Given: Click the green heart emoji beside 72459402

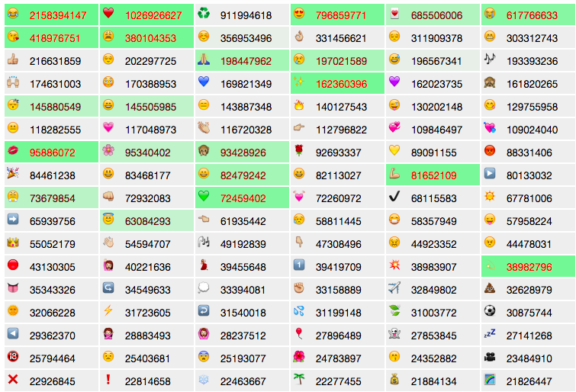Looking at the screenshot, I should click(x=204, y=197).
